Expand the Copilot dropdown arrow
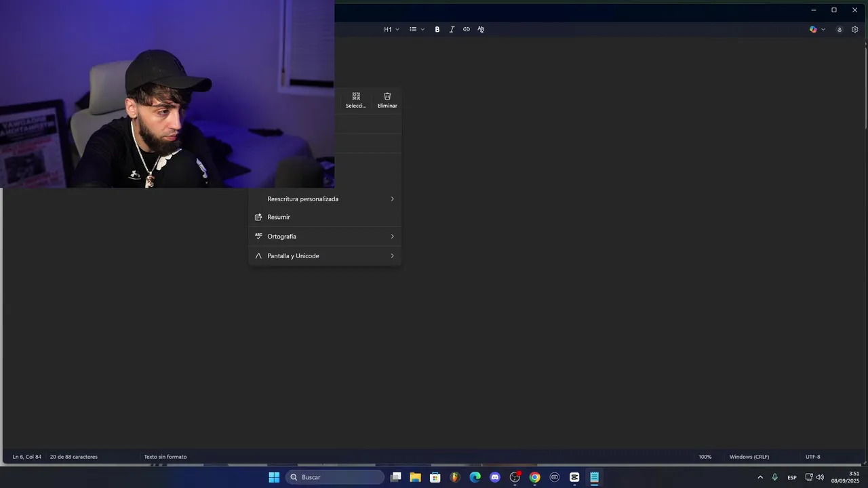The height and width of the screenshot is (488, 868). pos(823,29)
